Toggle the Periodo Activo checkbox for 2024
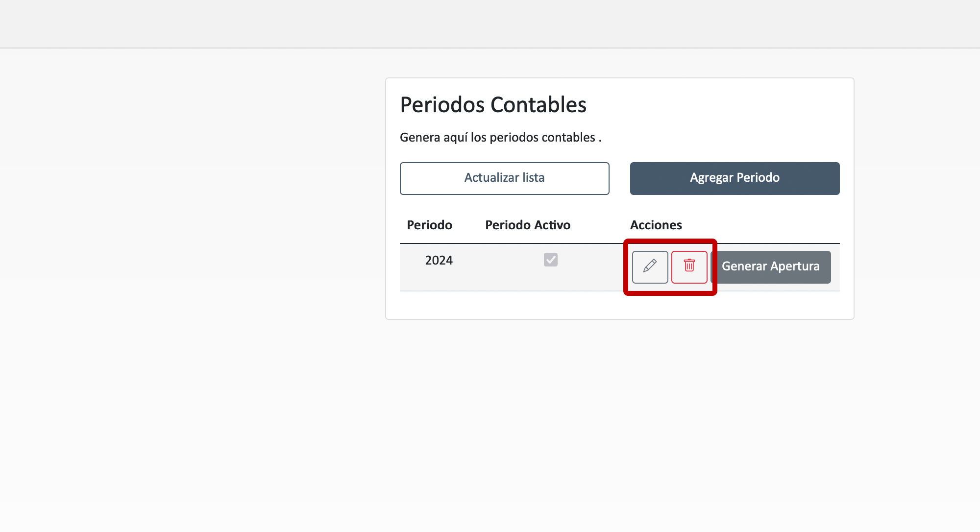This screenshot has height=532, width=980. click(550, 260)
